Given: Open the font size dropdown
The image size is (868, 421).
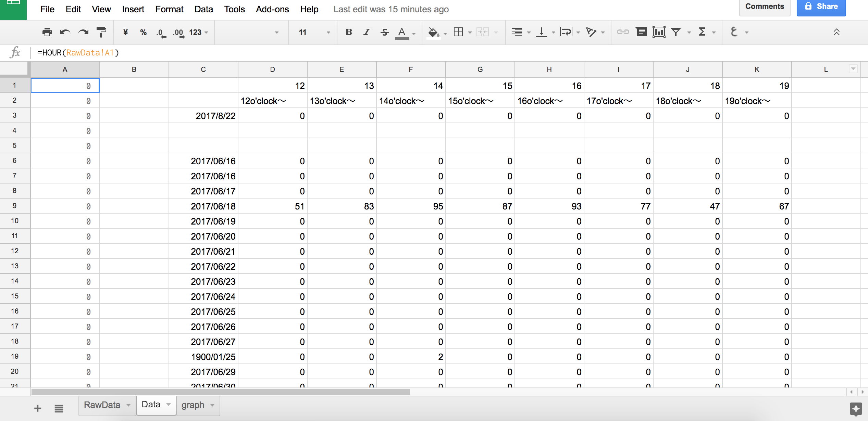Looking at the screenshot, I should (x=314, y=32).
